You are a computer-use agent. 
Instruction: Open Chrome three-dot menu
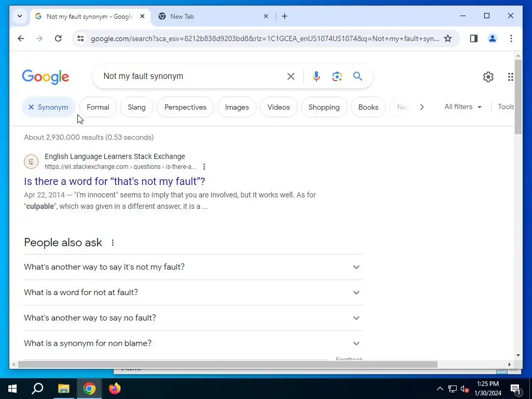click(x=511, y=38)
